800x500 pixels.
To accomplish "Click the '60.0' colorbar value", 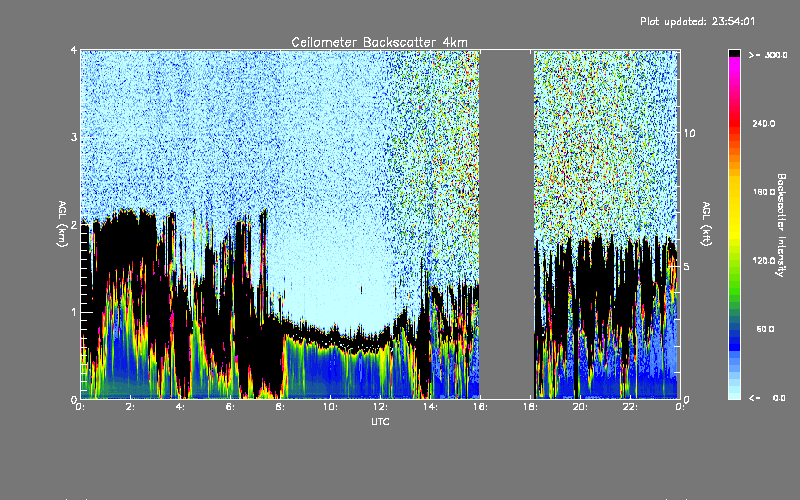I will click(x=765, y=329).
